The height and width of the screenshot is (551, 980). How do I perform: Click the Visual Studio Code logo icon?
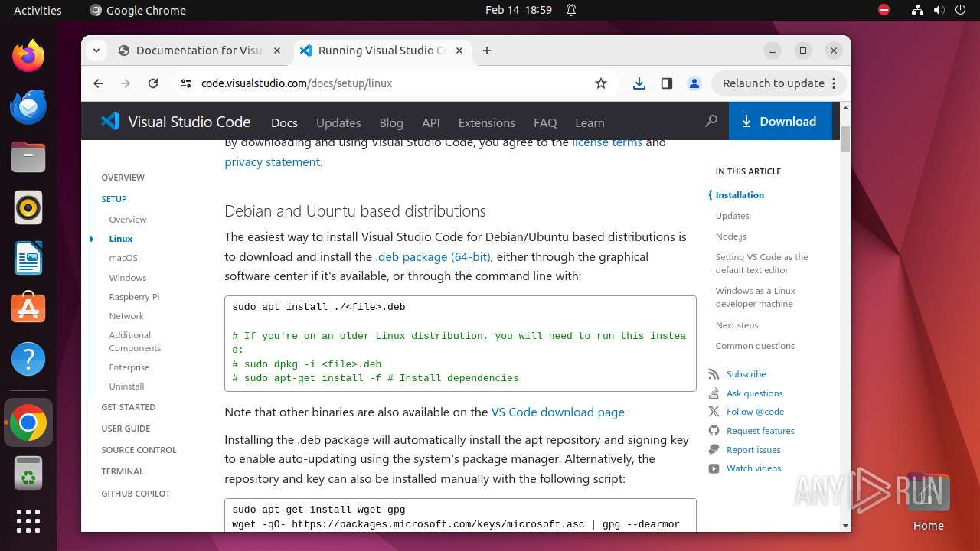coord(110,121)
